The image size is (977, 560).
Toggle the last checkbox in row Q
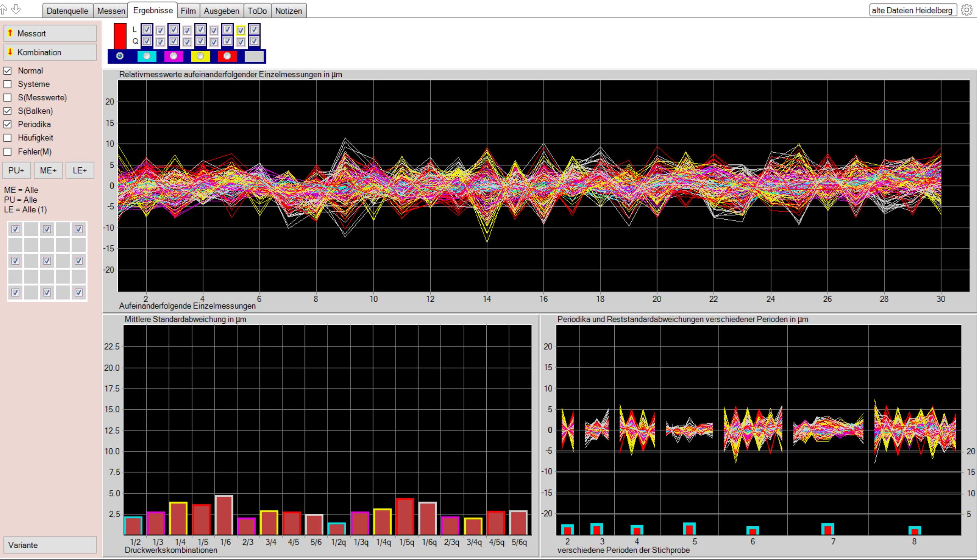[x=254, y=41]
